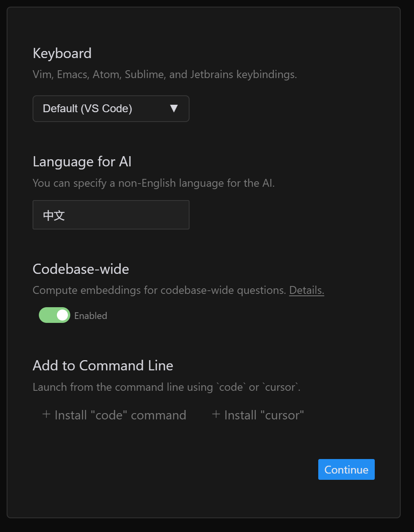Open the Default (VS Code) keybindings dropdown

click(x=111, y=109)
